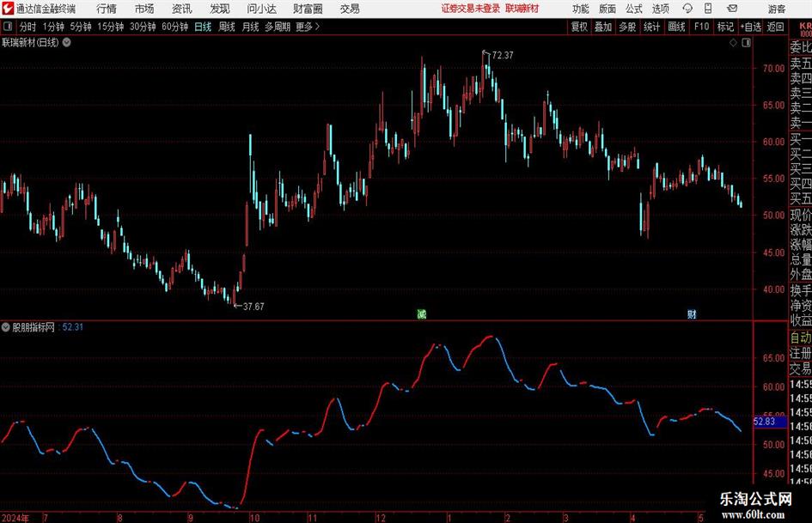The width and height of the screenshot is (812, 523).
Task: Open the 资讯 menu
Action: point(182,9)
